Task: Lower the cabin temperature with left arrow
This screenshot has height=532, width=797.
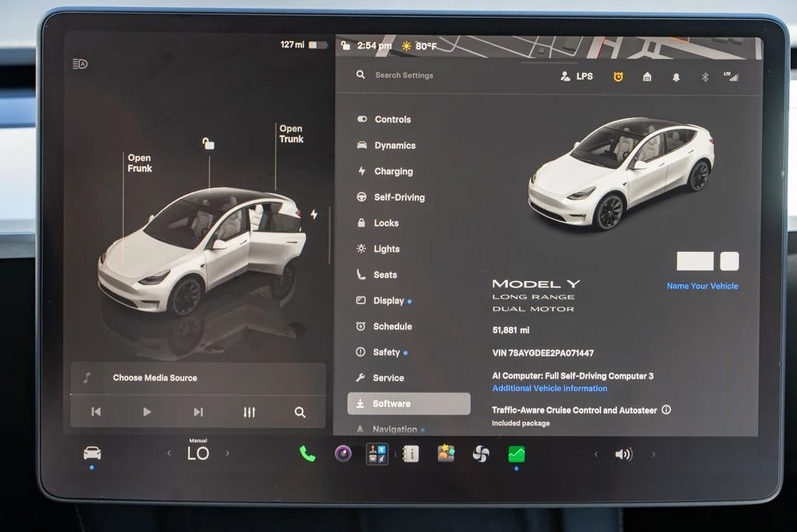Action: tap(169, 453)
